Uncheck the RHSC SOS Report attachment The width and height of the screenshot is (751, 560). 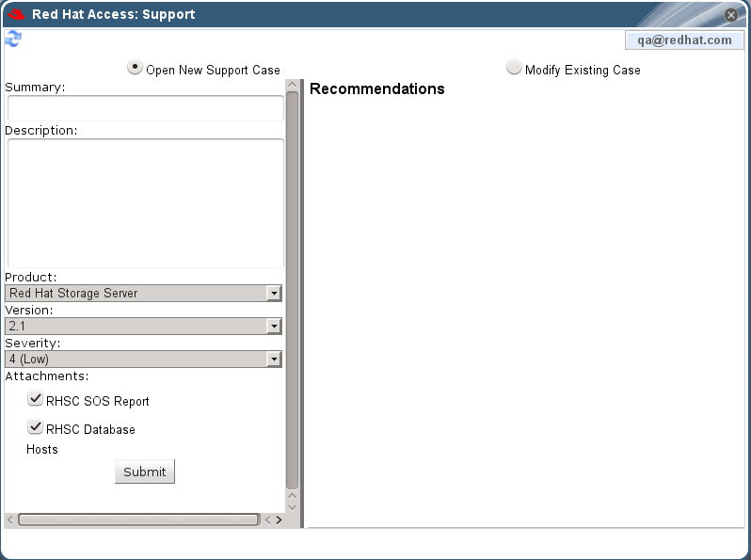36,399
